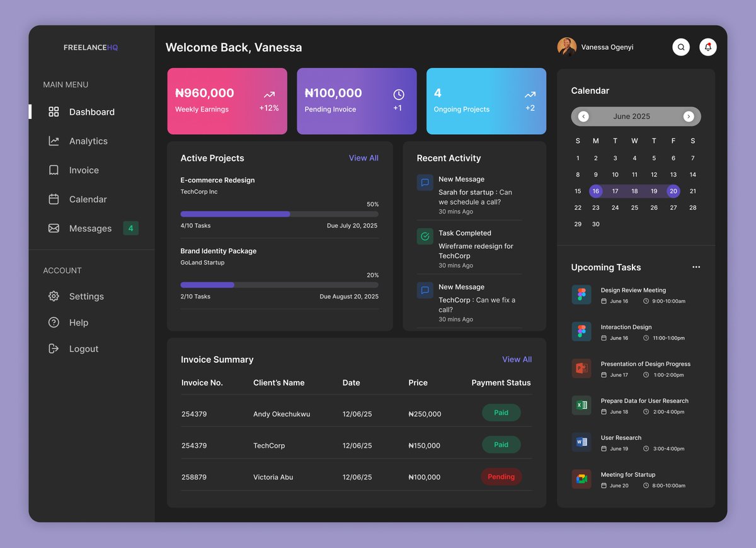Open Messages menu item

tap(91, 228)
